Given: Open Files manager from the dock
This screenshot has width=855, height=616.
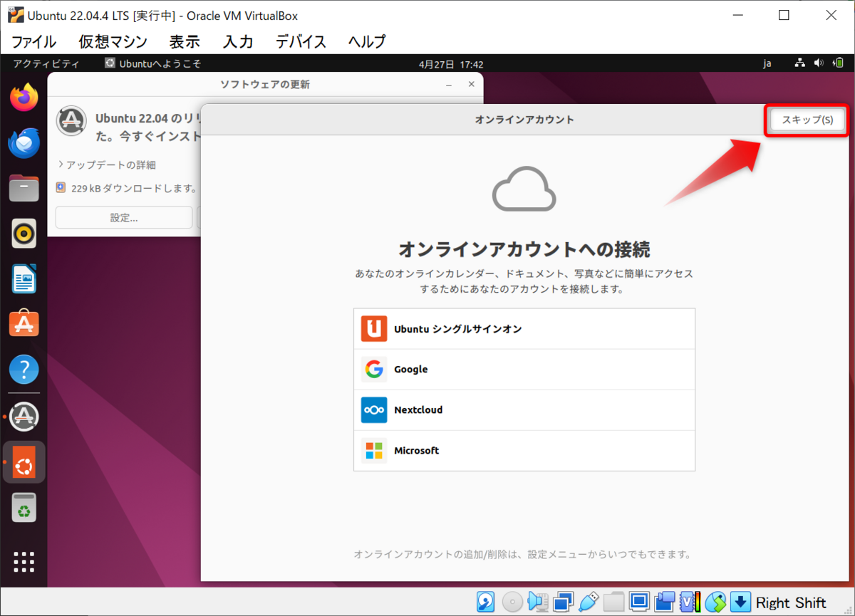Looking at the screenshot, I should (24, 188).
